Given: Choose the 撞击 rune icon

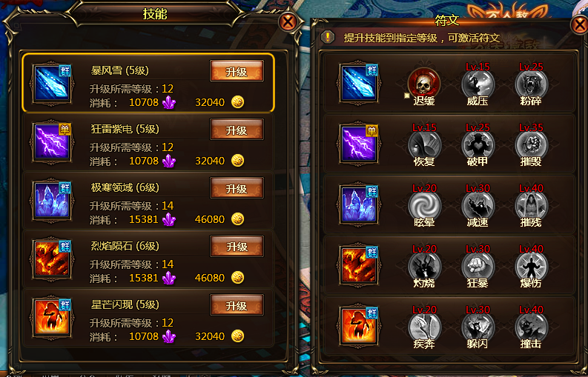Looking at the screenshot, I should (531, 327).
